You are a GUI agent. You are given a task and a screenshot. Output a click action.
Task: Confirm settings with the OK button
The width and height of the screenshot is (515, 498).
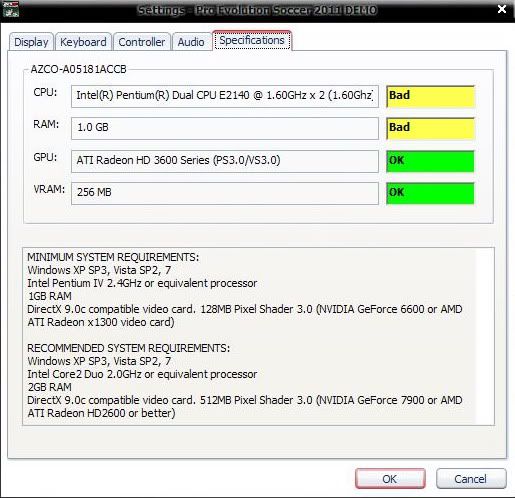tap(390, 479)
